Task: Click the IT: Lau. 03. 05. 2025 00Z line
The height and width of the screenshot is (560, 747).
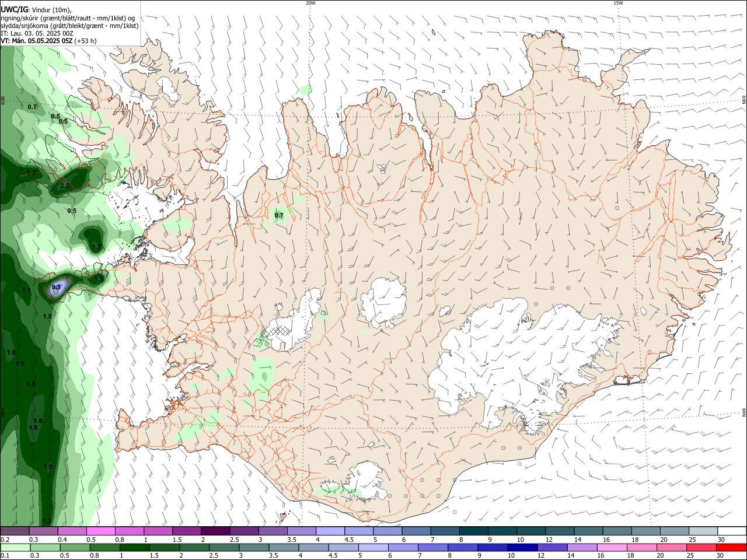Action: point(37,33)
